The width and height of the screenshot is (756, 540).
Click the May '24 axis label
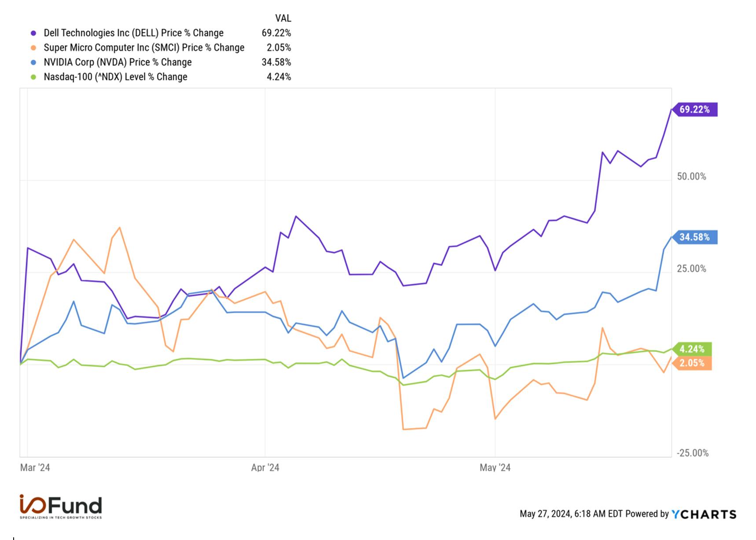[x=495, y=467]
